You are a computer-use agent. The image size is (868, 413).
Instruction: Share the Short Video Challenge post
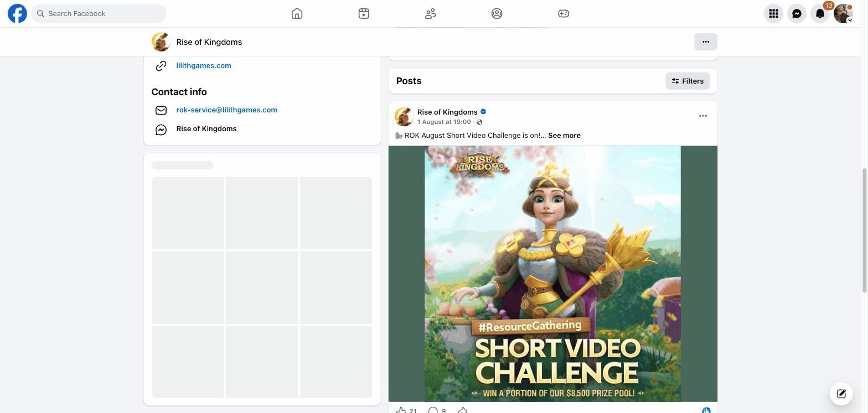pos(463,410)
